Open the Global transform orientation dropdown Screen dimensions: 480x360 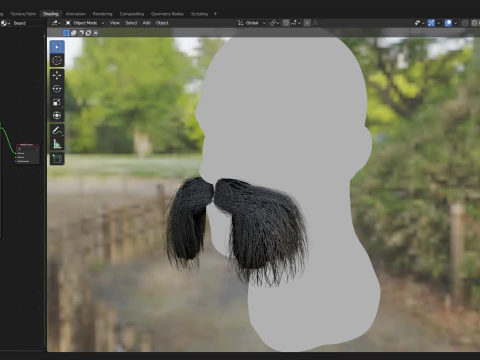pos(252,23)
